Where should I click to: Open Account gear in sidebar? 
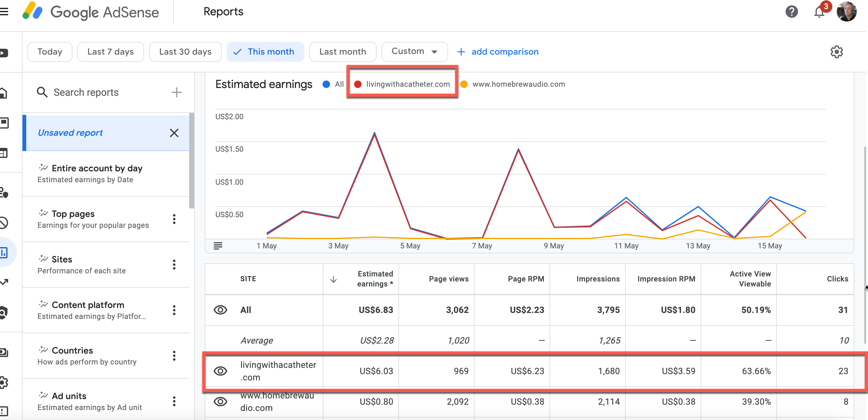(x=3, y=383)
